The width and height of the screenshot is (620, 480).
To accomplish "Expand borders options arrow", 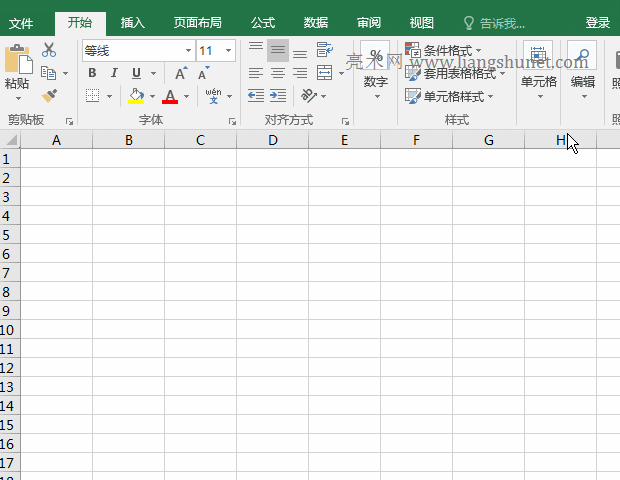I will pos(110,96).
